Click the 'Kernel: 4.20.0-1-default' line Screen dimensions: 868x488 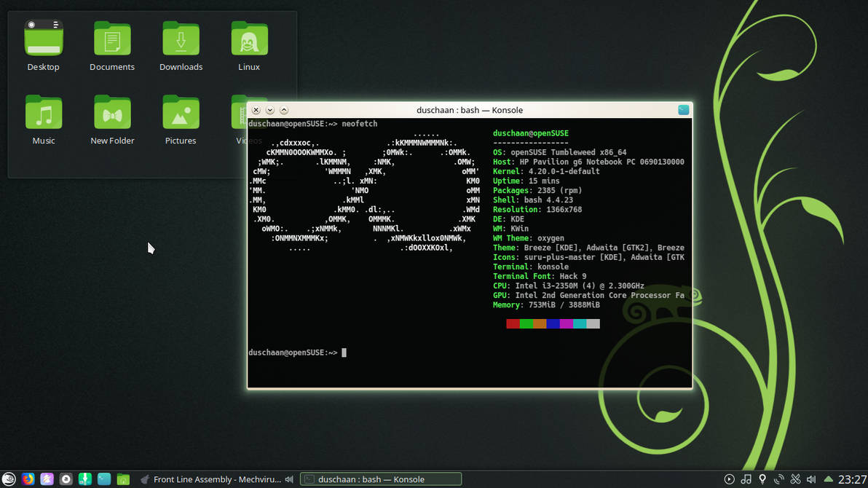pyautogui.click(x=546, y=172)
